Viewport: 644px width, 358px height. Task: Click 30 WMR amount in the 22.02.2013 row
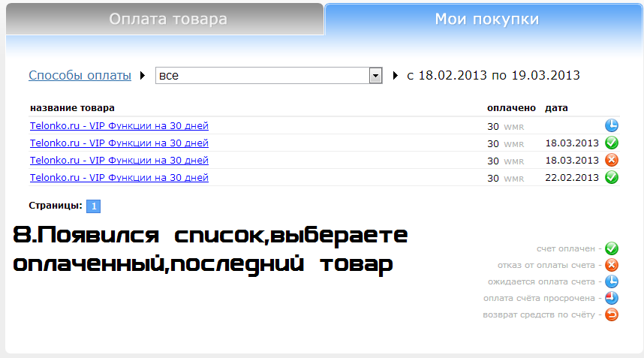click(x=506, y=178)
